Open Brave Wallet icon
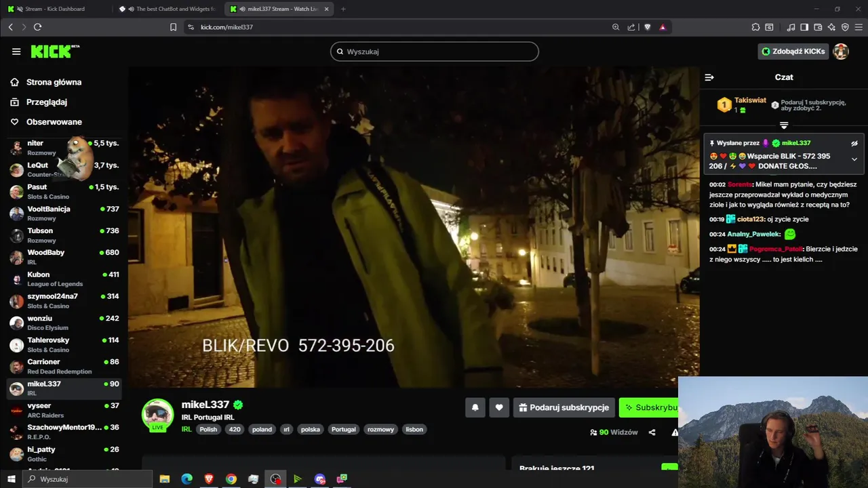This screenshot has height=488, width=868. (818, 27)
